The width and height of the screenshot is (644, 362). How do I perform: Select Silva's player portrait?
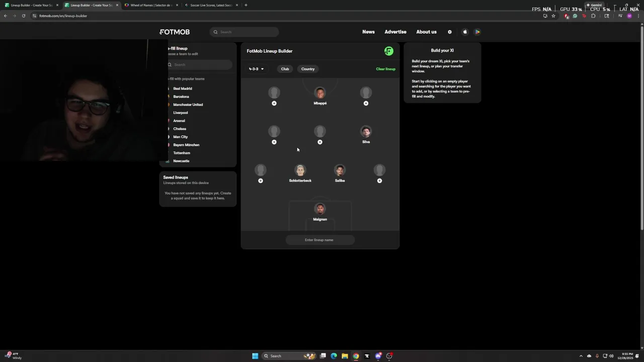pyautogui.click(x=366, y=132)
